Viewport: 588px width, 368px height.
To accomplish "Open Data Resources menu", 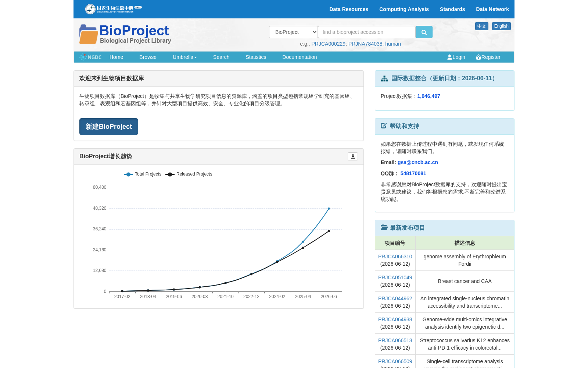I will click(349, 9).
